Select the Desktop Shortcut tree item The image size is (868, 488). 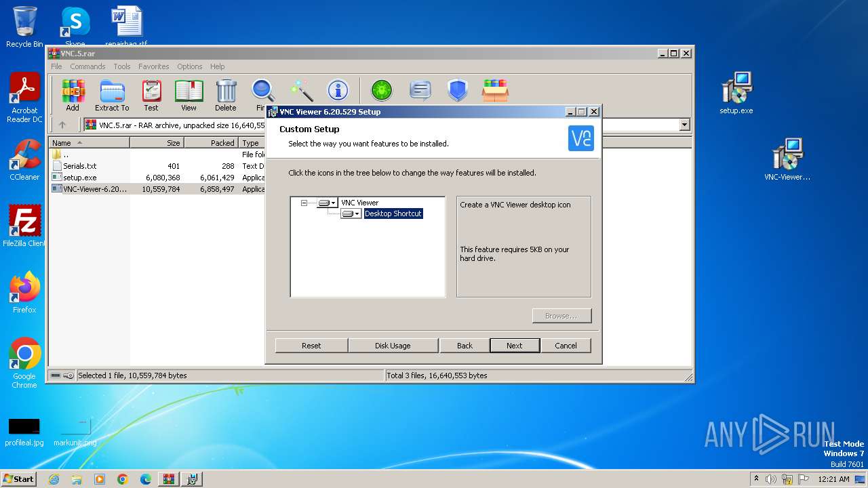coord(393,213)
